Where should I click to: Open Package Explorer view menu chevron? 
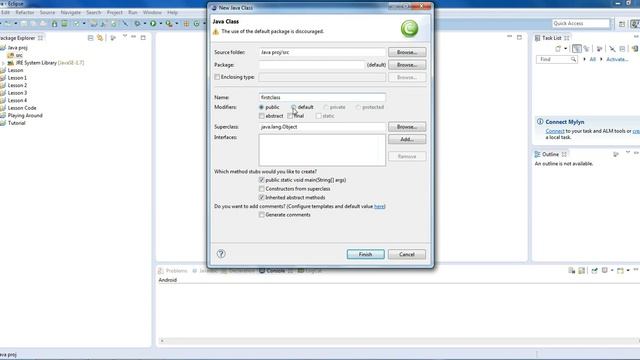pos(124,37)
